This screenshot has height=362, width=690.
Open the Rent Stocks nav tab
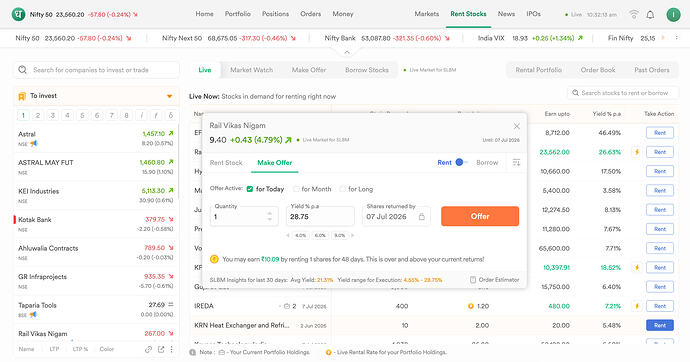[x=468, y=14]
